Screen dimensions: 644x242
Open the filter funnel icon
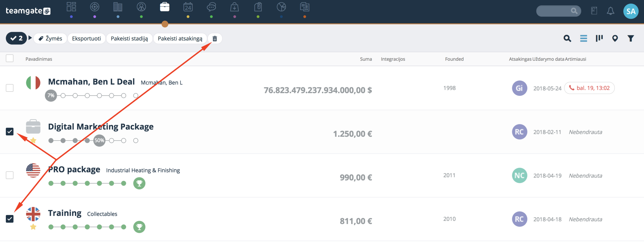(x=631, y=38)
